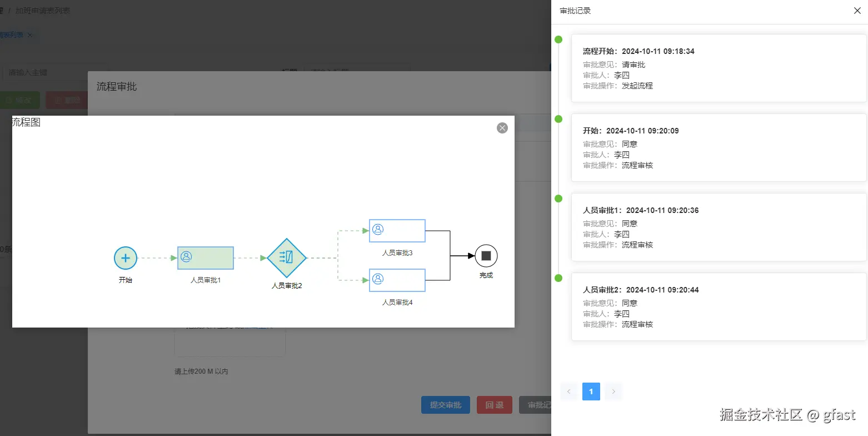Viewport: 868px width, 436px height.
Task: Click the 开始 09:20:09 record card
Action: tap(719, 147)
